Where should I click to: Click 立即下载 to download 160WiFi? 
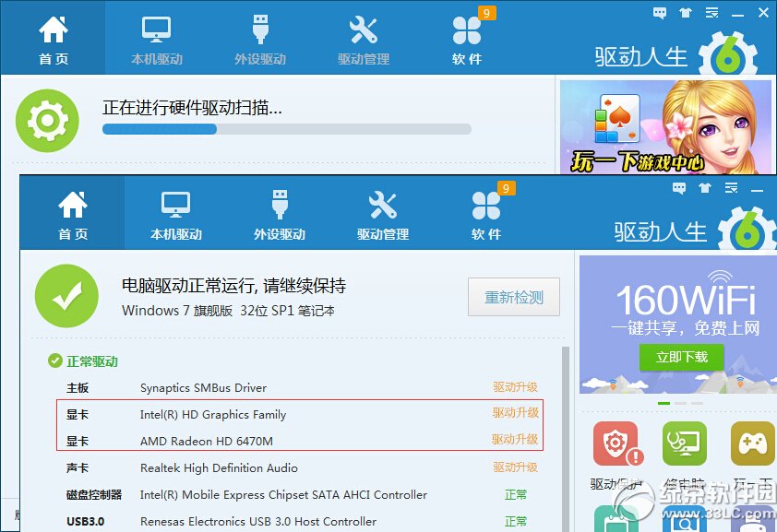pyautogui.click(x=681, y=357)
